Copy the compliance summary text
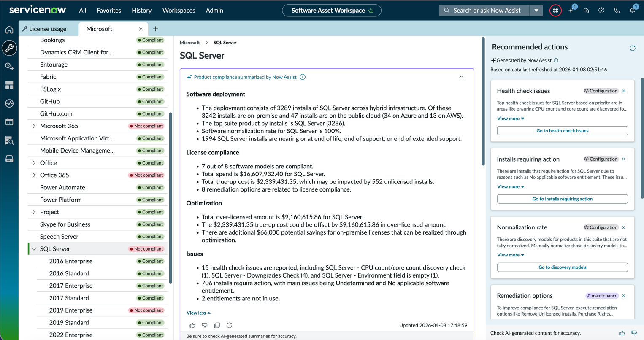The image size is (644, 340). [x=217, y=325]
